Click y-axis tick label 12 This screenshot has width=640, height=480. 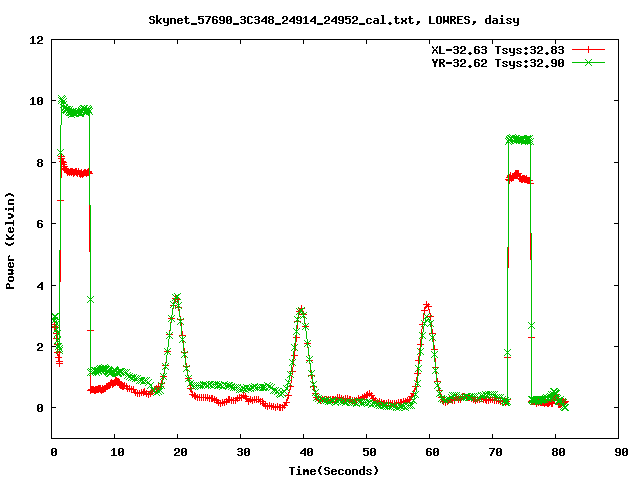36,40
